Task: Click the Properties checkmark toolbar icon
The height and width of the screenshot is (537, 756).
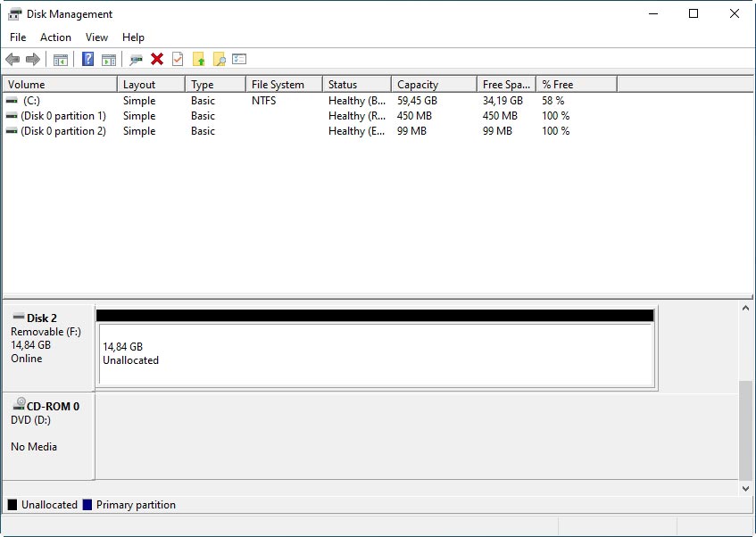Action: pyautogui.click(x=178, y=59)
